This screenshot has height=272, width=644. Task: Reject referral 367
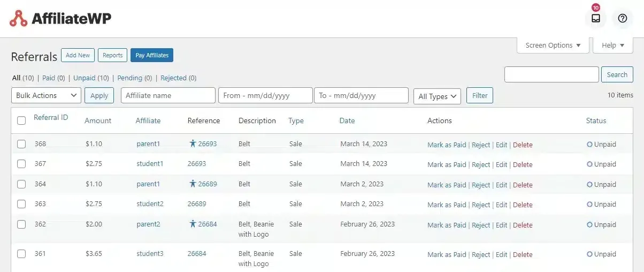point(481,164)
